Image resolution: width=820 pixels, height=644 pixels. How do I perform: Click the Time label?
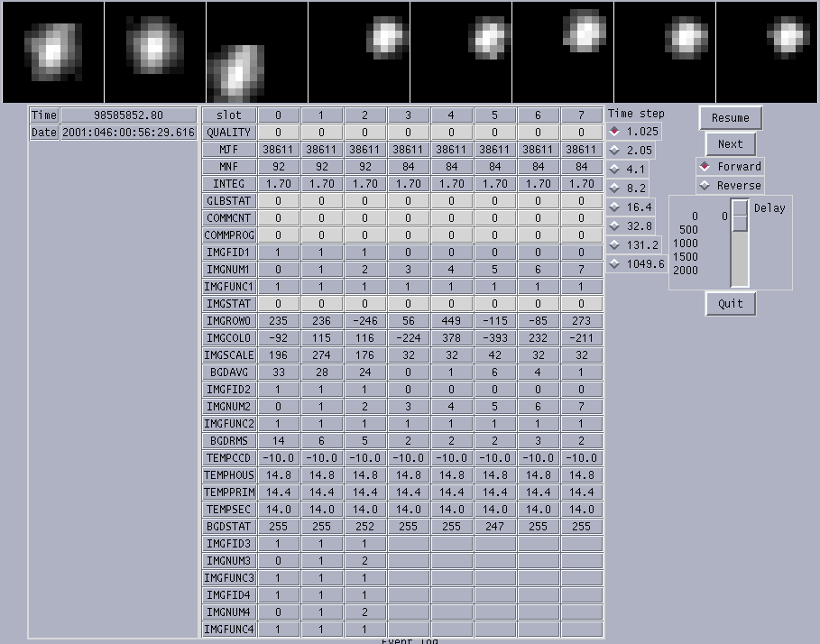coord(44,115)
